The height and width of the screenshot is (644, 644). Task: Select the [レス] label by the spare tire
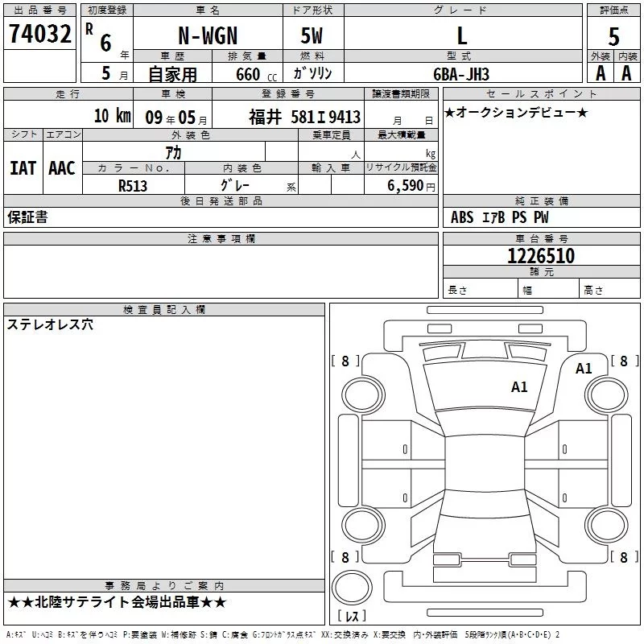click(x=352, y=616)
